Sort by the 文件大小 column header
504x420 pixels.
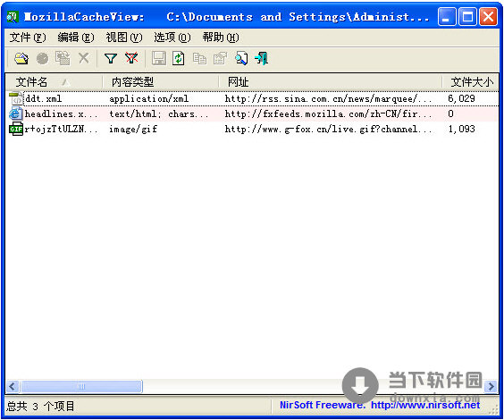[x=470, y=82]
